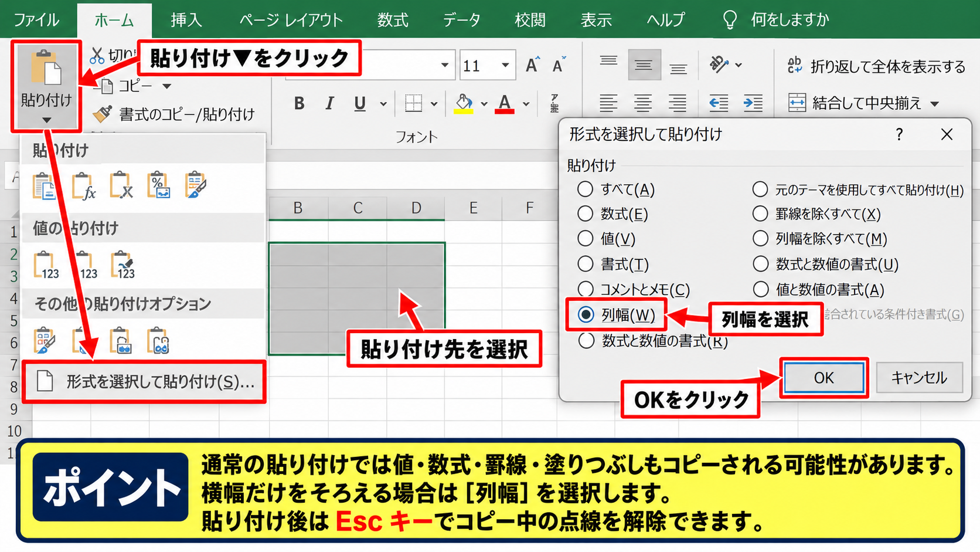Screen dimensions: 980x552
Task: Select the 列幅(W) radio button
Action: (x=585, y=315)
